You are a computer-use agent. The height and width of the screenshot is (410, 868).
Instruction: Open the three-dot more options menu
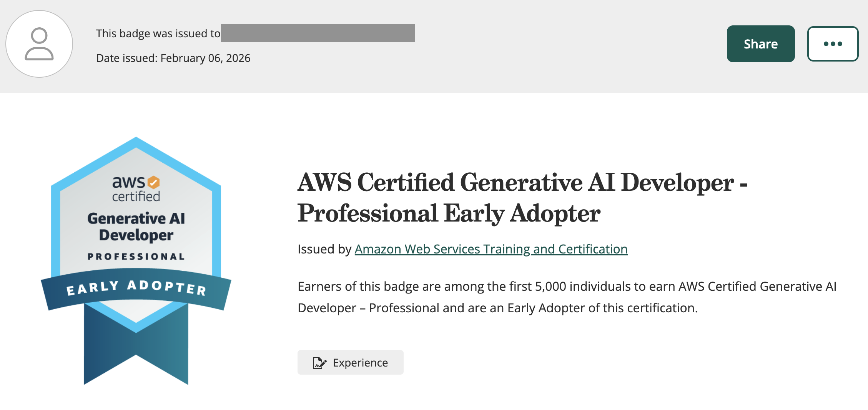(x=833, y=44)
